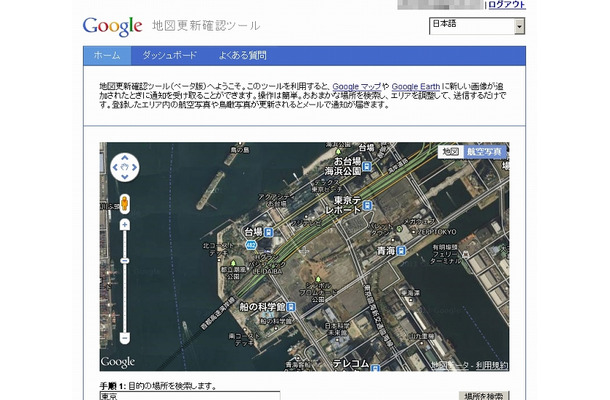The image size is (610, 400).
Task: Focus the location search field containing 東京
Action: 190,396
